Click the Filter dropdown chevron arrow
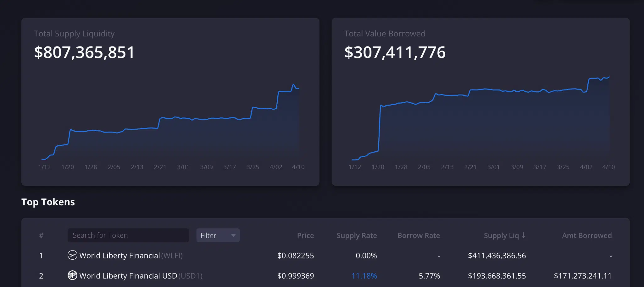The image size is (644, 287). [233, 235]
